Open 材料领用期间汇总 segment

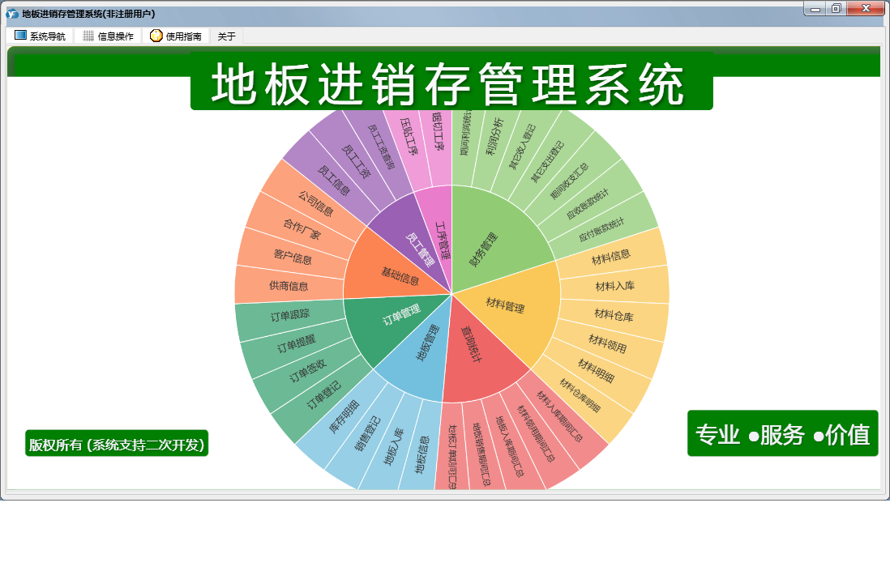(x=535, y=432)
